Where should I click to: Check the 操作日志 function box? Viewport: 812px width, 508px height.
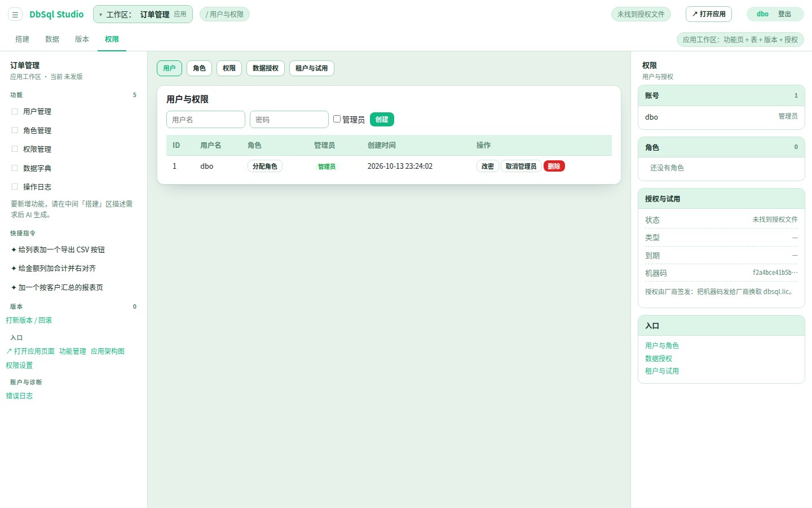tap(15, 187)
